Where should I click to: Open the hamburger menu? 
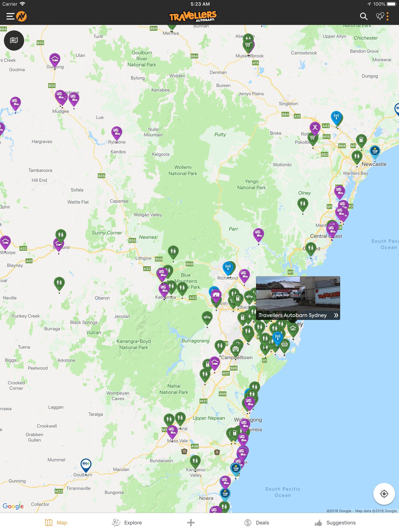(10, 16)
